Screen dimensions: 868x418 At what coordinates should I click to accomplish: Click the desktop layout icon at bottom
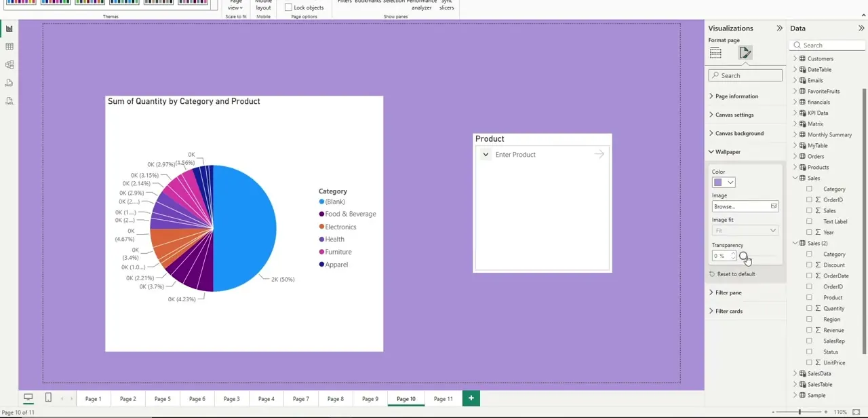pyautogui.click(x=28, y=398)
